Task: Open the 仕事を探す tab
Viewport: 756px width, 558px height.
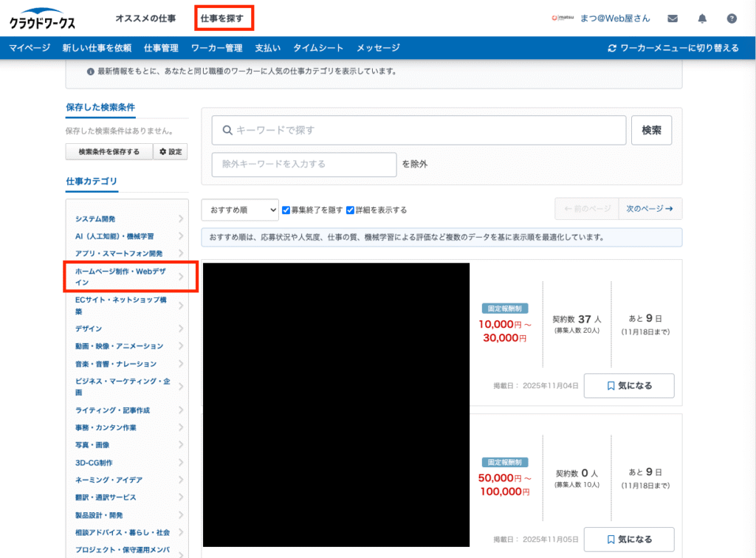Action: pyautogui.click(x=222, y=18)
